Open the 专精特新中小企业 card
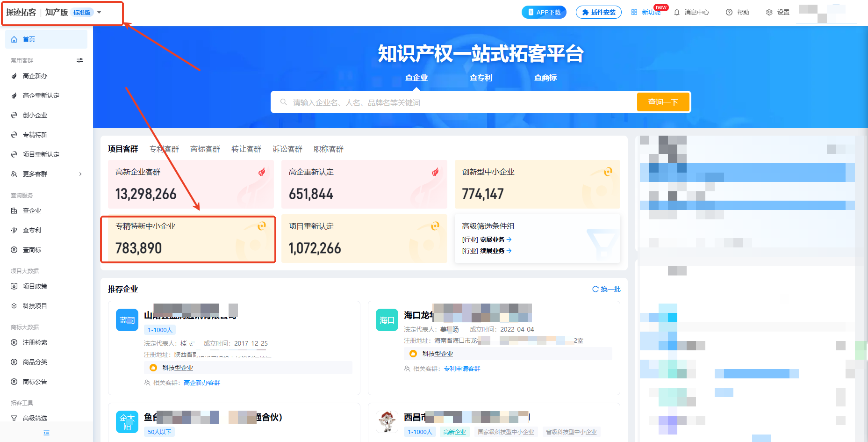Image resolution: width=868 pixels, height=442 pixels. (x=188, y=239)
